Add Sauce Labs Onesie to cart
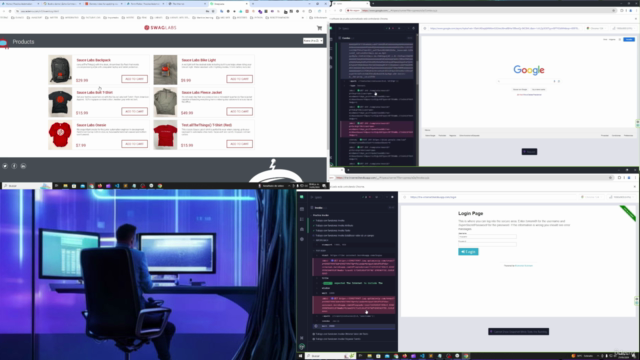The width and height of the screenshot is (640, 360). pos(134,144)
